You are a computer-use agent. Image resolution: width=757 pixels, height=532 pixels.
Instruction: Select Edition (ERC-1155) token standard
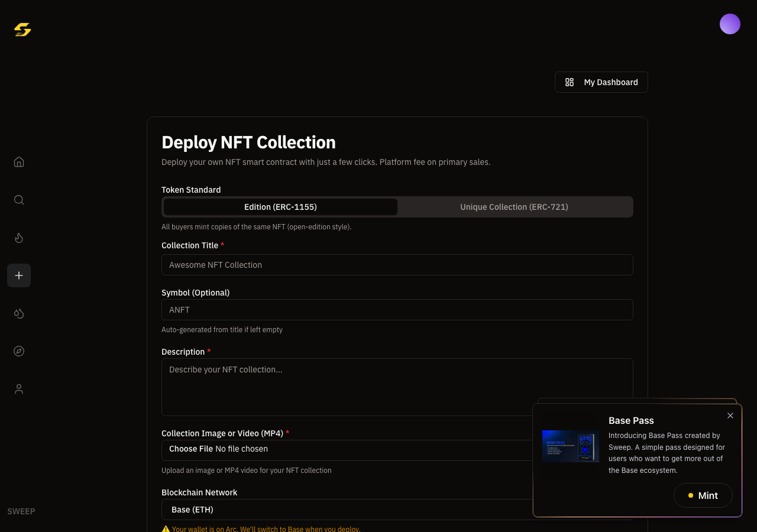280,207
